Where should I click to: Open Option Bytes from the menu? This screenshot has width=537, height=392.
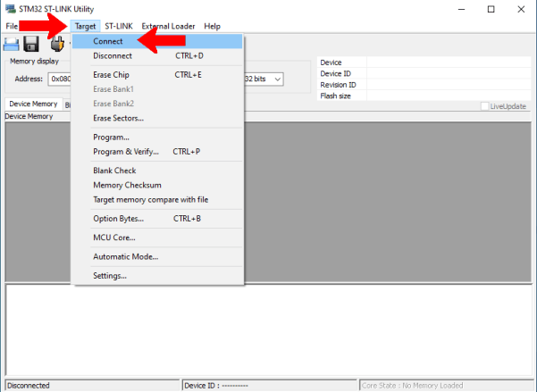click(x=118, y=218)
